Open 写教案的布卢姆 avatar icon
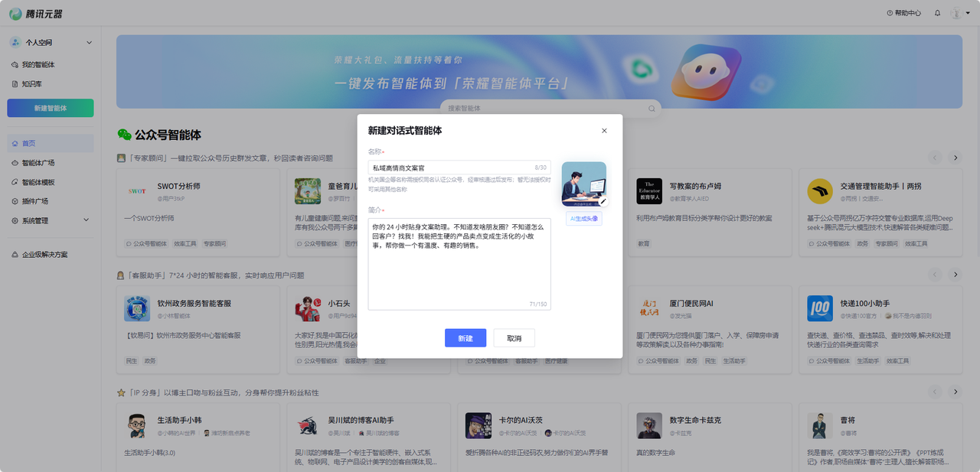This screenshot has height=472, width=980. pos(649,191)
